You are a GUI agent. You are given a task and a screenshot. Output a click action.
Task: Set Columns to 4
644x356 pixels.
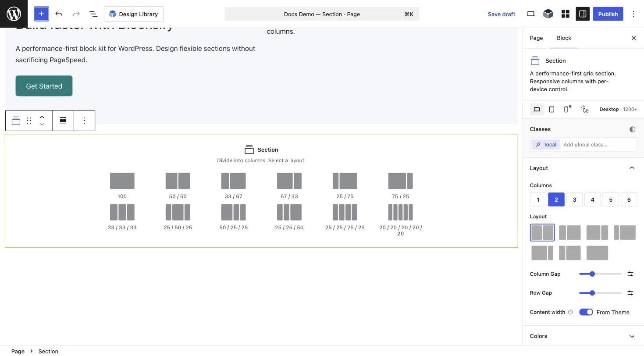(592, 199)
